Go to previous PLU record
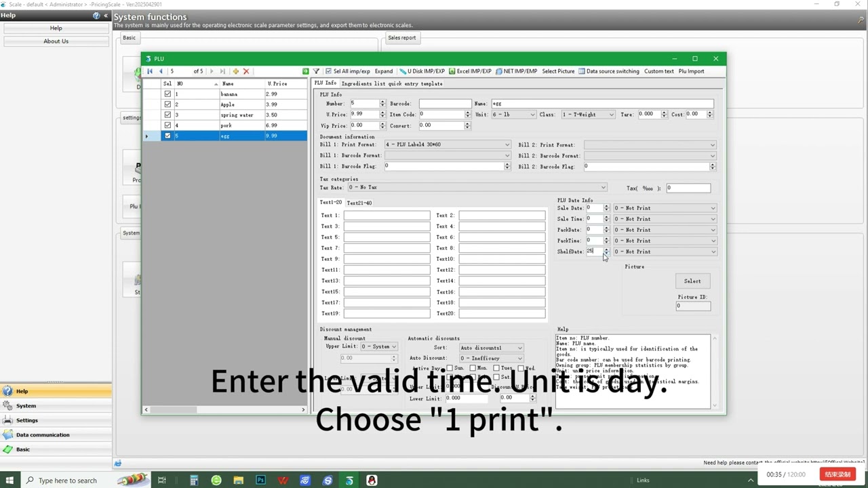 click(x=161, y=71)
